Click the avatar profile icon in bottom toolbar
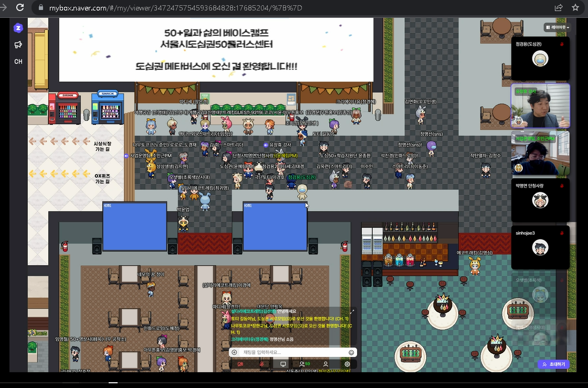This screenshot has width=588, height=388. click(325, 364)
